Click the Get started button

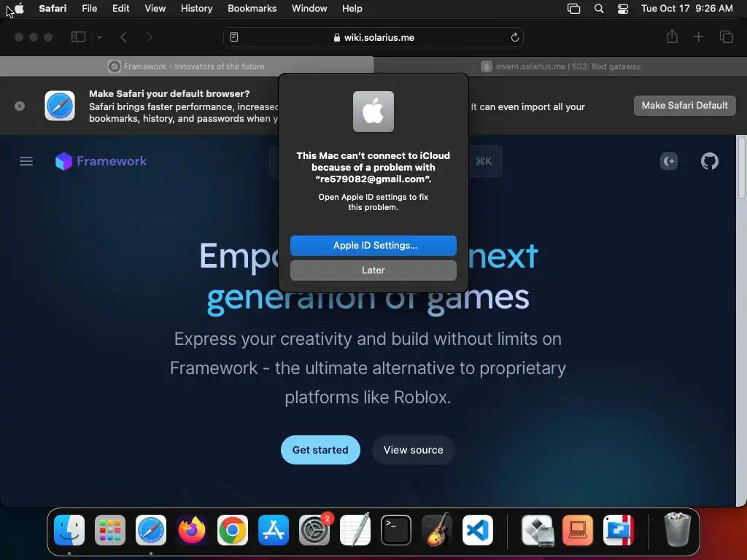click(320, 449)
